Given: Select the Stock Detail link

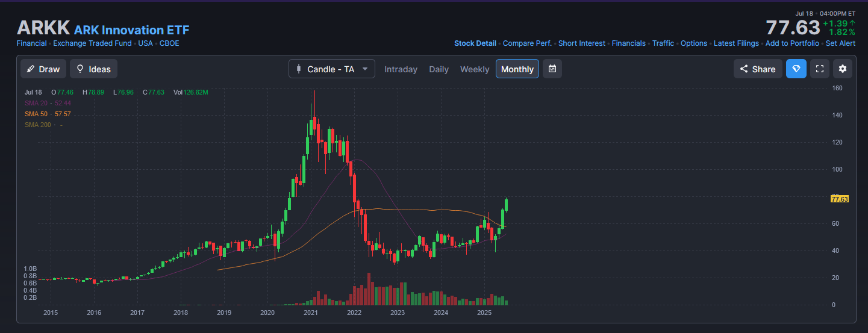Looking at the screenshot, I should (x=475, y=43).
